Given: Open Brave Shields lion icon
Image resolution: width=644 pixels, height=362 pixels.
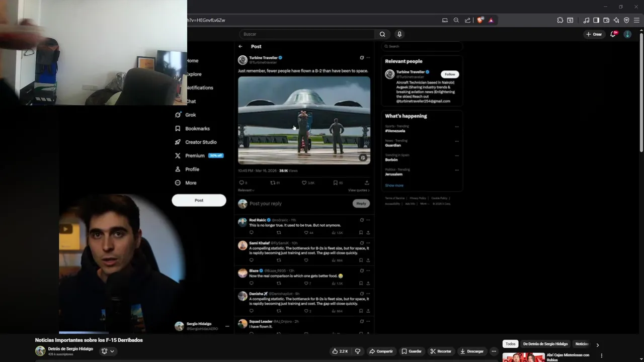Looking at the screenshot, I should tap(479, 20).
